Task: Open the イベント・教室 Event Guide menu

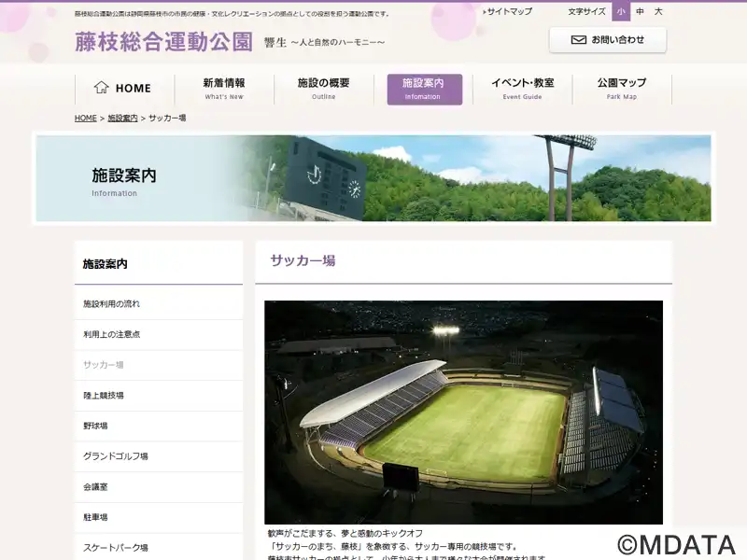Action: 523,89
